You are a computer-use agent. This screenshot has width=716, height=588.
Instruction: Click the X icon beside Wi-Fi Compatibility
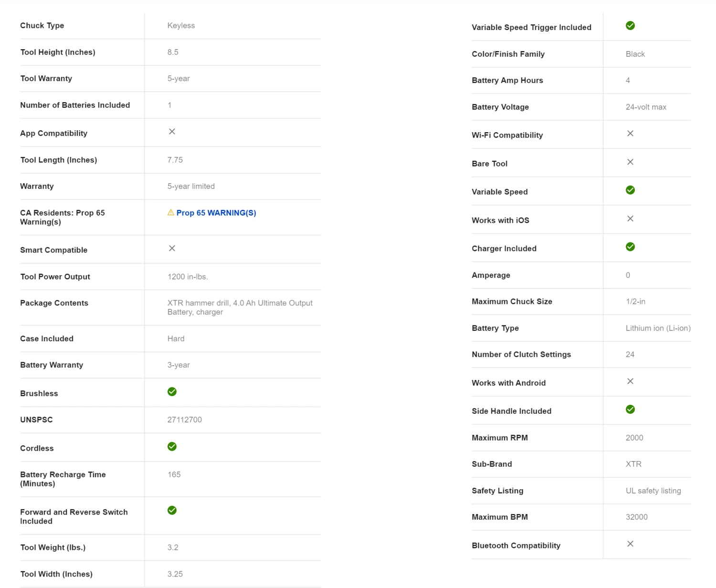(x=631, y=134)
